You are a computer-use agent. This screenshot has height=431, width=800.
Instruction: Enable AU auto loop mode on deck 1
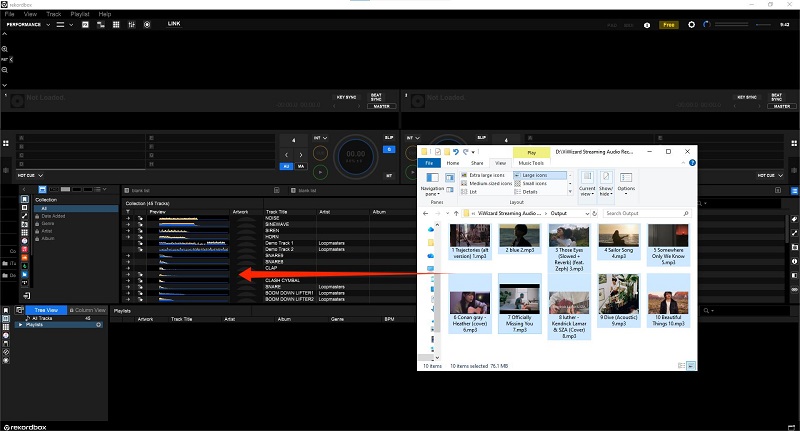(x=286, y=166)
